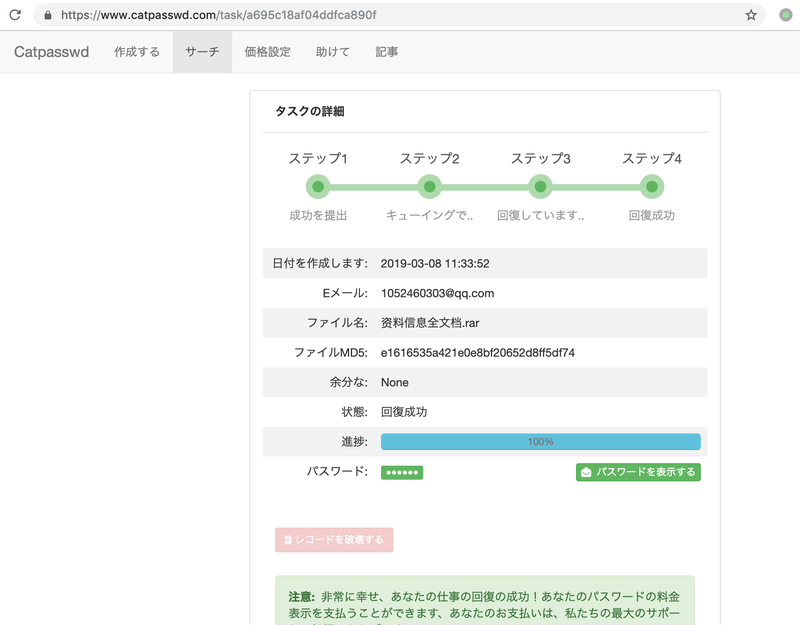Click the 日付を作成します label
The width and height of the screenshot is (800, 625).
click(320, 263)
